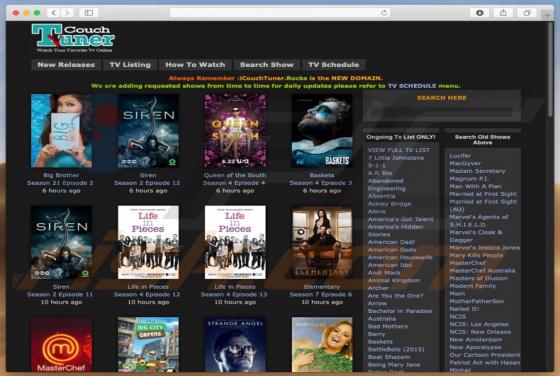The height and width of the screenshot is (376, 560).
Task: Select NCIS: Los Angeles link
Action: [x=479, y=324]
